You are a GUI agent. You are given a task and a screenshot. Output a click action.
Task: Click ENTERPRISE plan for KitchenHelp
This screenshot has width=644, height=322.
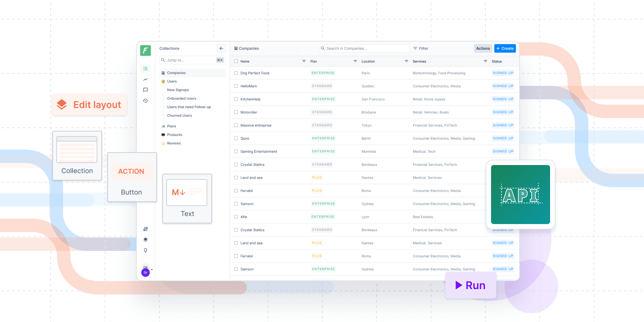(323, 99)
